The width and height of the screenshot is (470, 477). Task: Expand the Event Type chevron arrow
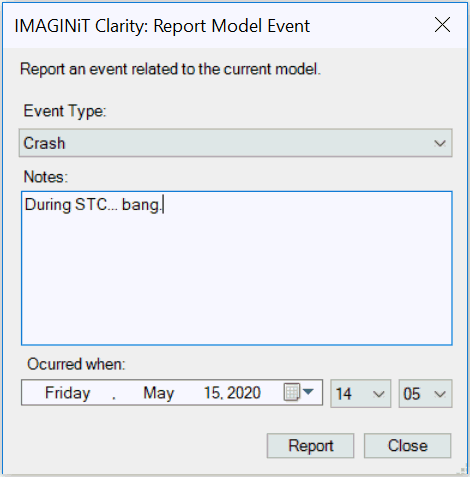pyautogui.click(x=440, y=143)
